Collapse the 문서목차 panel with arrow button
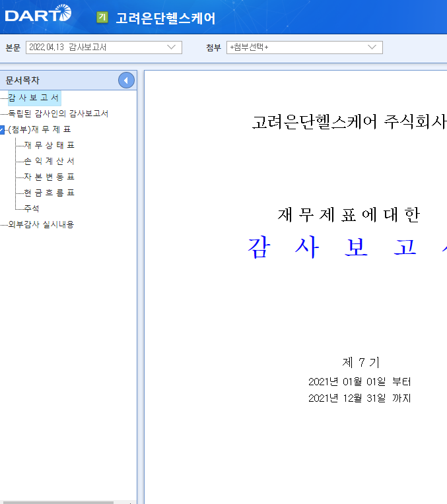Viewport: 447px width, 504px height. [x=126, y=80]
